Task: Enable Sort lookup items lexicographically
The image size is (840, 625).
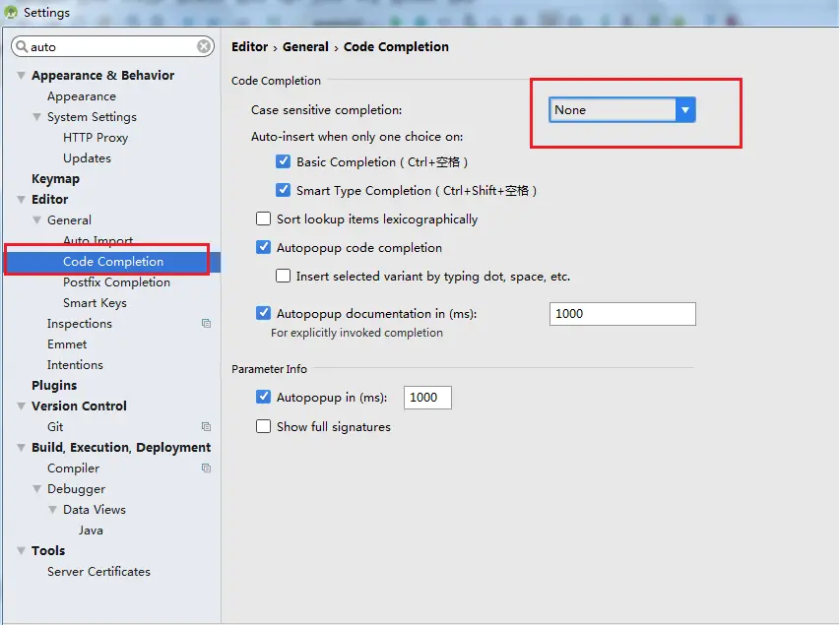Action: point(263,219)
